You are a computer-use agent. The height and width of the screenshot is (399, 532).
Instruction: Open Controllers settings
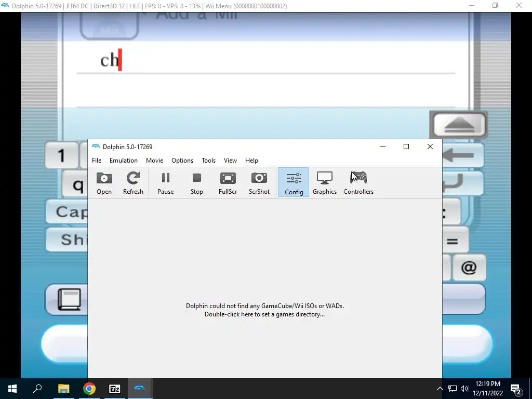[x=358, y=182]
